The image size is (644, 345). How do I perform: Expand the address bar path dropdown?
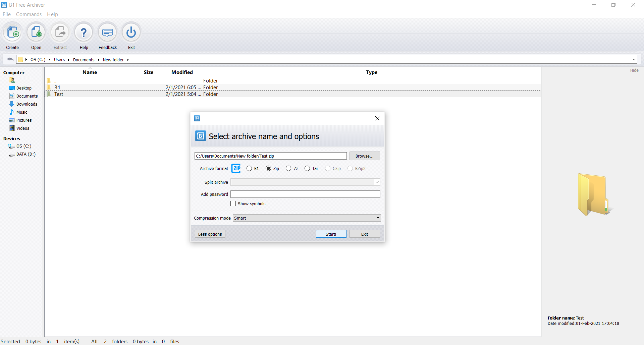(x=634, y=60)
